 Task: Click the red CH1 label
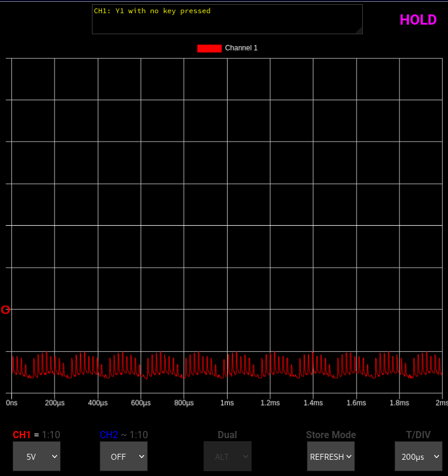[22, 435]
